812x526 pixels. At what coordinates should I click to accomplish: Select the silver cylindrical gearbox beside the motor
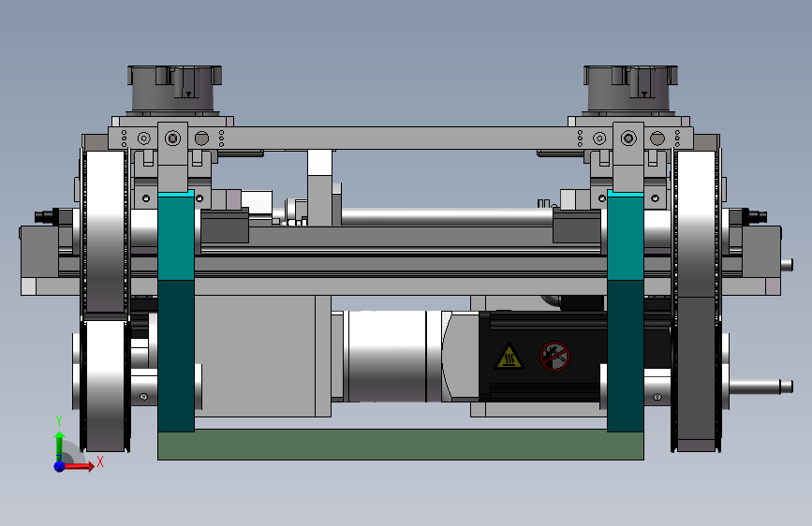387,357
